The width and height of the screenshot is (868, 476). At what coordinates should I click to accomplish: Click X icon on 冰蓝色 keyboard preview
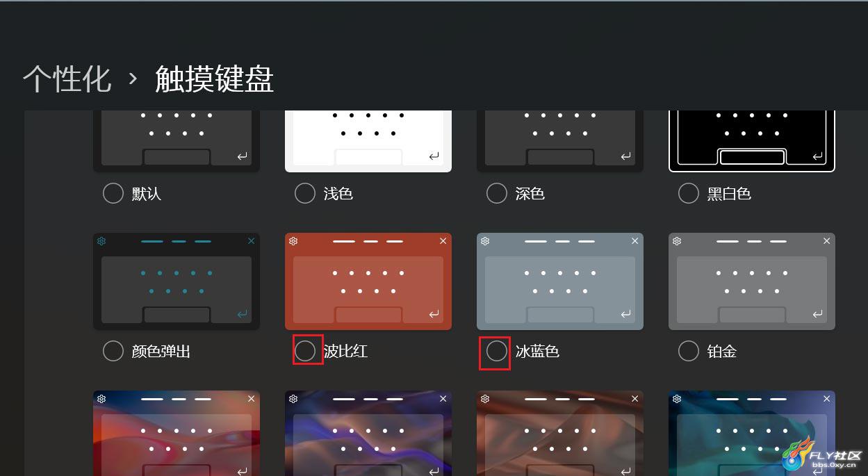coord(635,241)
